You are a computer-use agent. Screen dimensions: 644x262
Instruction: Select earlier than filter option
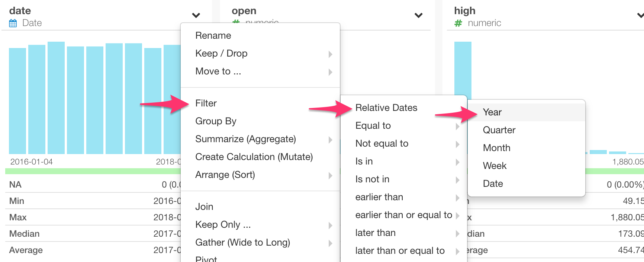coord(379,197)
